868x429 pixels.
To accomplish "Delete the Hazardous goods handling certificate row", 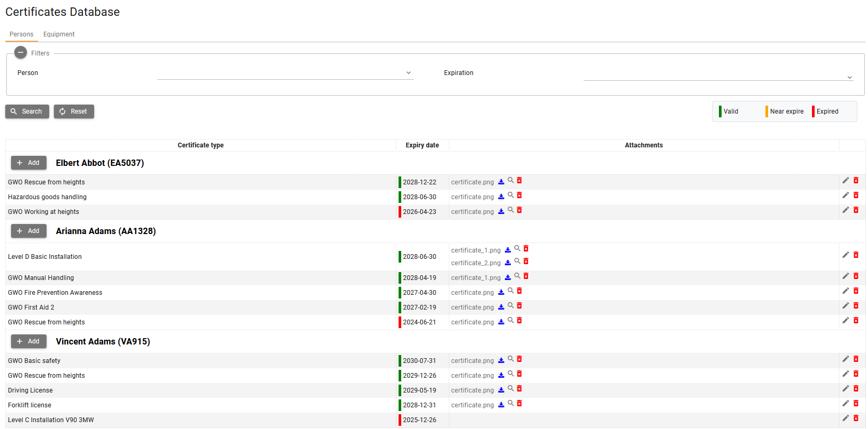I will tap(856, 195).
